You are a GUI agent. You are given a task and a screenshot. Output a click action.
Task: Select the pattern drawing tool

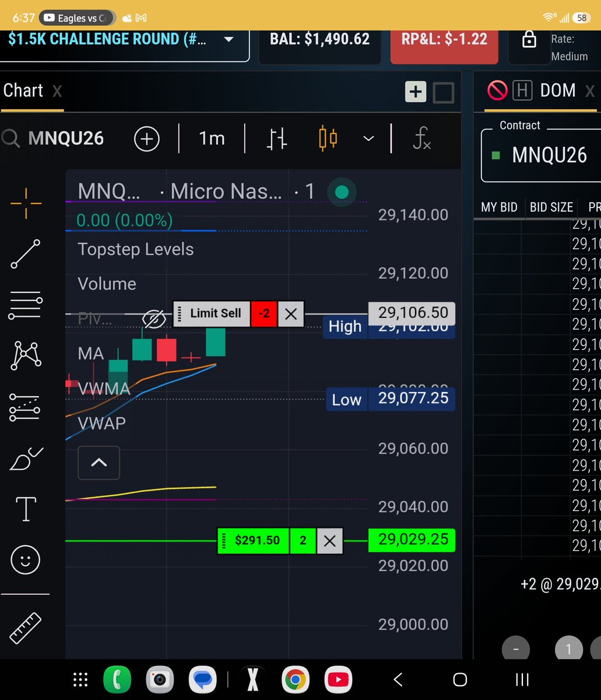tap(26, 355)
